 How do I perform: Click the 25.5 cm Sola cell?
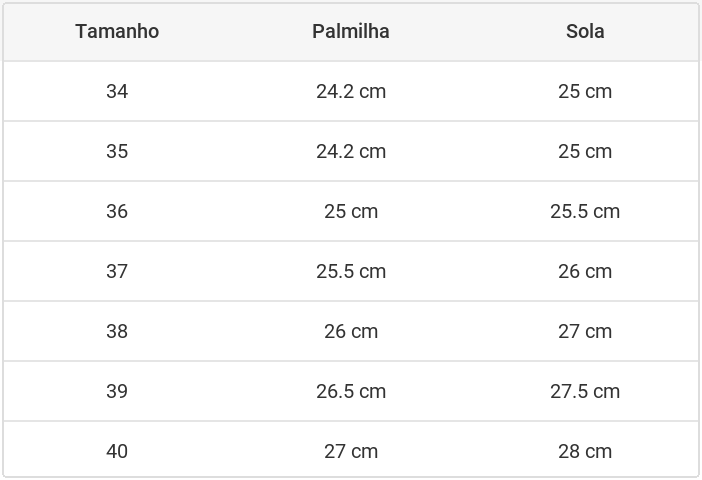point(585,211)
